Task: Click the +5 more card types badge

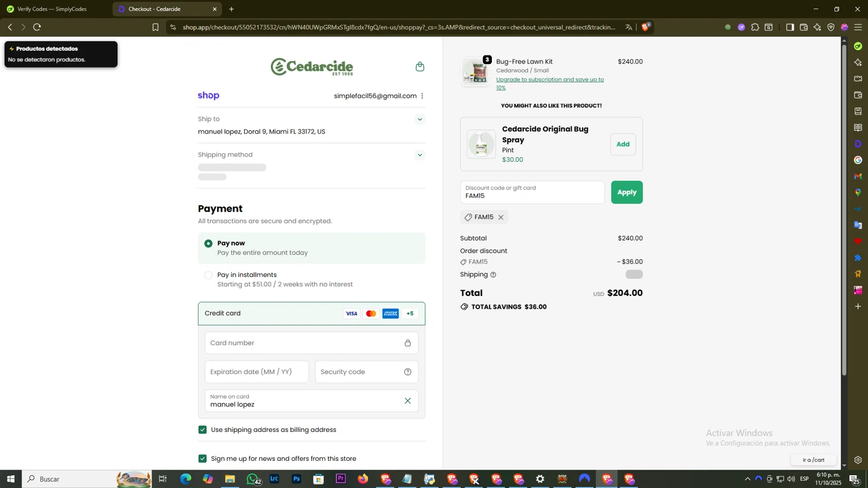Action: coord(410,313)
